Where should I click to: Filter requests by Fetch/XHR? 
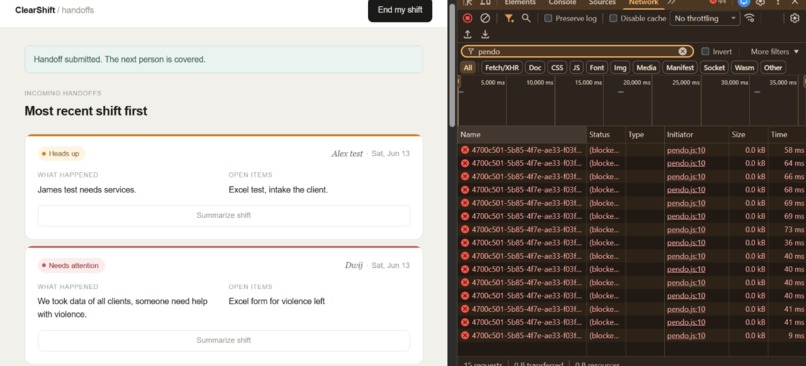click(502, 67)
